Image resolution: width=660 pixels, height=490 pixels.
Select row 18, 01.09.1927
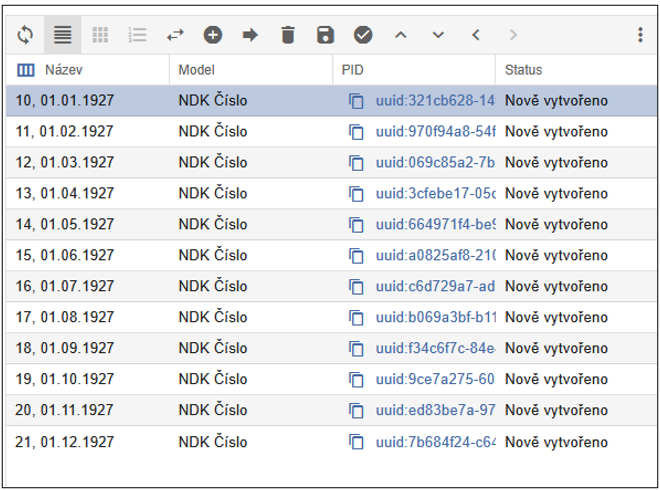(x=88, y=349)
